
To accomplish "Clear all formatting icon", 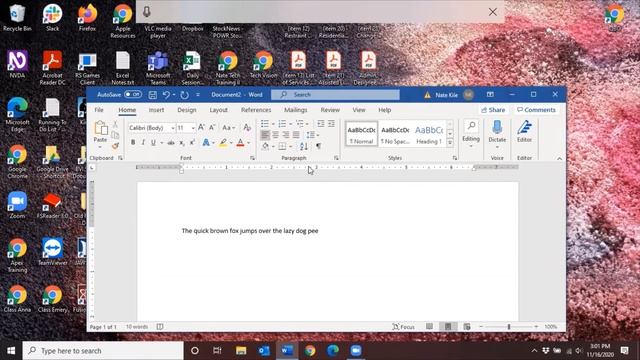I will [x=247, y=128].
